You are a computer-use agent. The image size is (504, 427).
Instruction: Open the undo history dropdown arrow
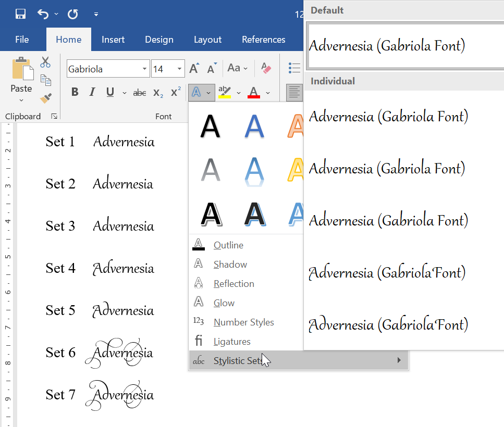click(x=56, y=14)
